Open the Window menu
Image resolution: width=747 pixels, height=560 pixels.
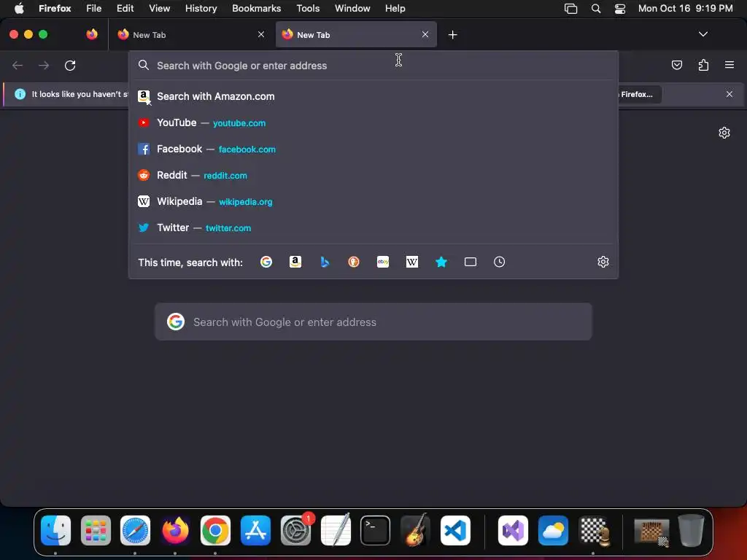[x=352, y=8]
